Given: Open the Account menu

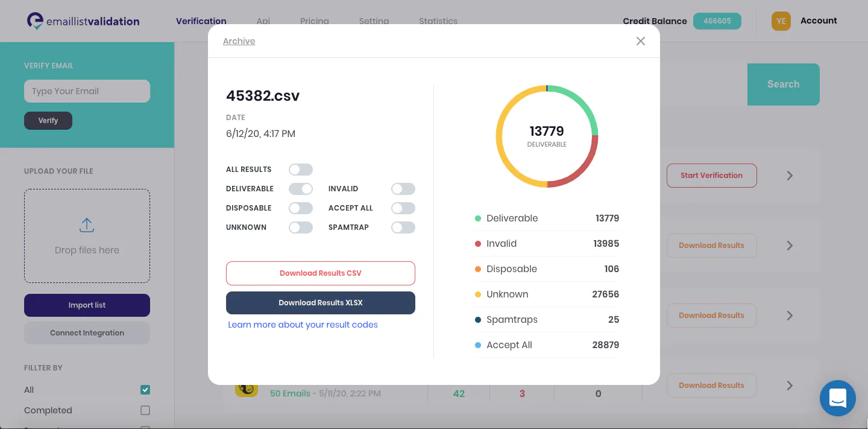Looking at the screenshot, I should coord(819,21).
